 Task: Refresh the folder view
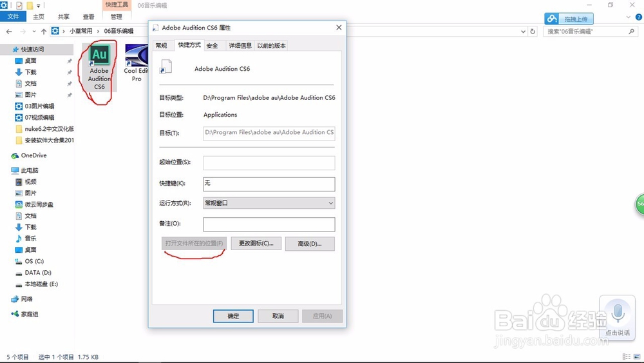(x=533, y=31)
